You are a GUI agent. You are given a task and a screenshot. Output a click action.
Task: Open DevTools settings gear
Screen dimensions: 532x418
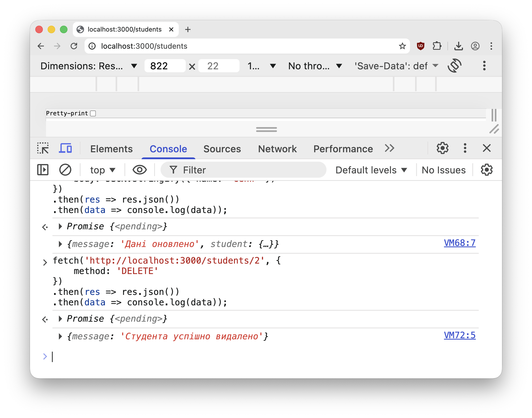[442, 148]
